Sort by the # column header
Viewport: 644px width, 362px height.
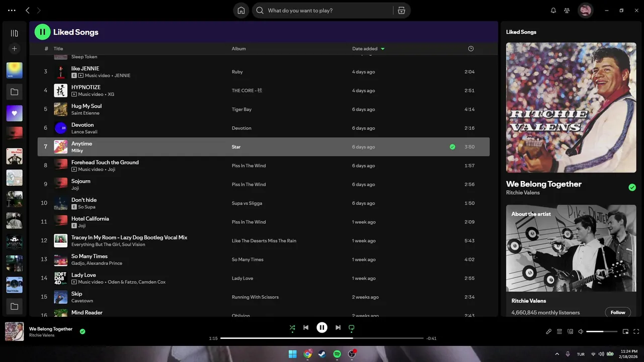(x=46, y=49)
